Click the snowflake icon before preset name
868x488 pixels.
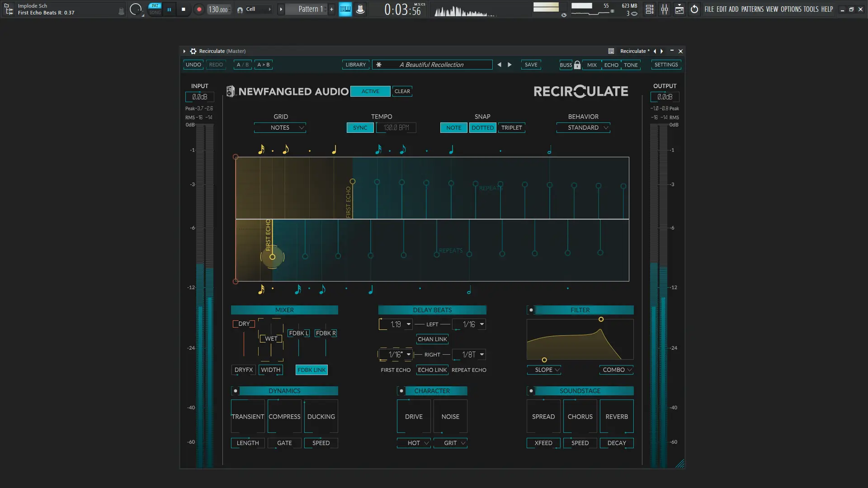379,65
